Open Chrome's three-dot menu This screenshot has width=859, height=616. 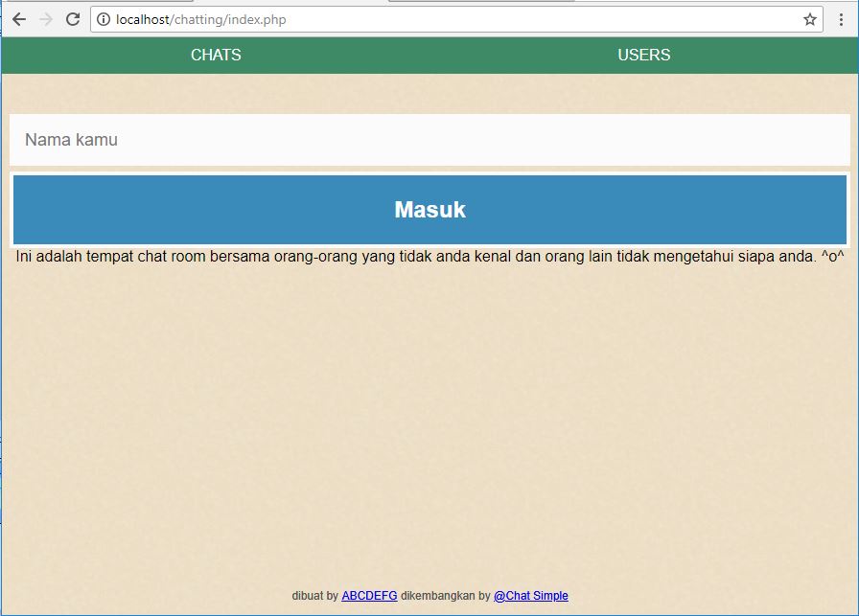[x=842, y=19]
